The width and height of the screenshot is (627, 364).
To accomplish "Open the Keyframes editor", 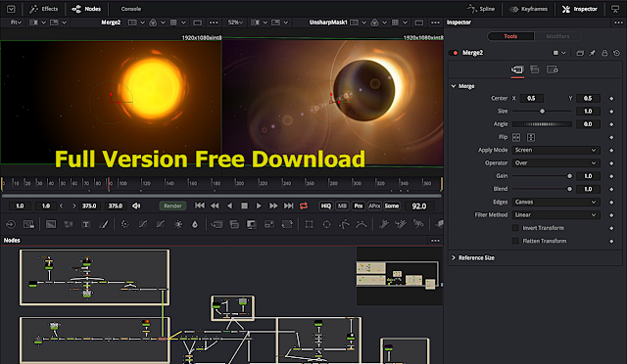I will (x=528, y=9).
